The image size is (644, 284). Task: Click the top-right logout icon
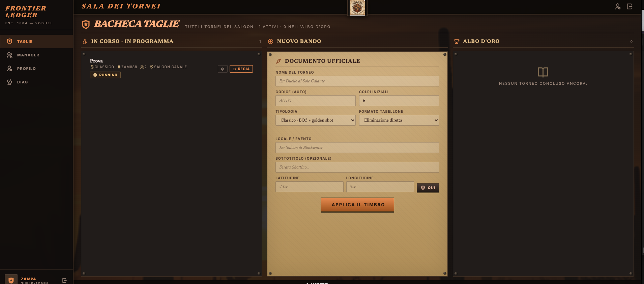coord(630,6)
